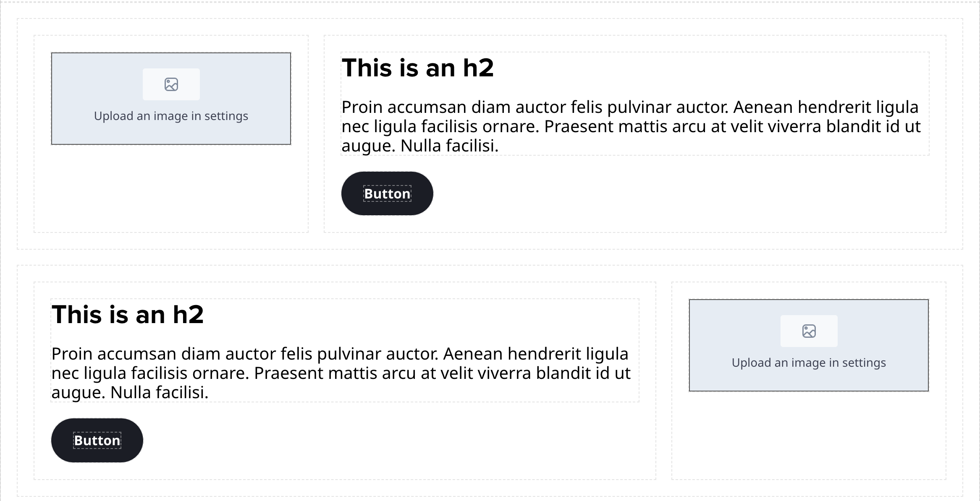Select the 'Upload an image in settings' text, bottom section
Viewport: 980px width, 501px height.
(808, 362)
